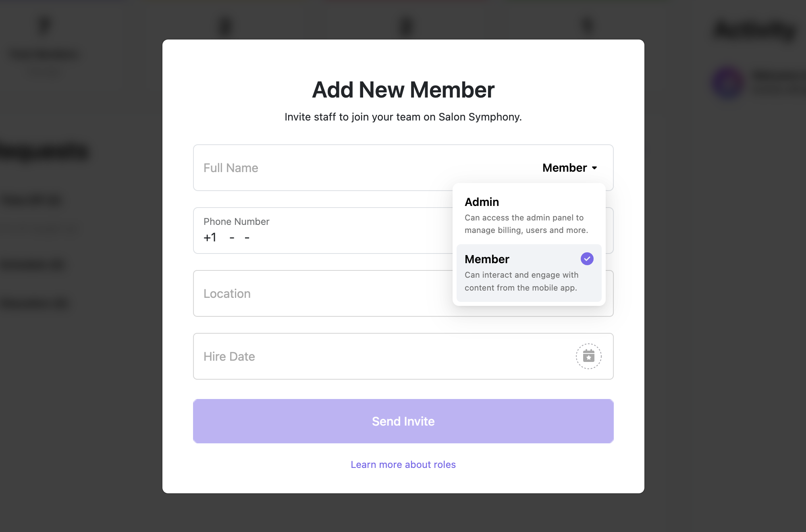Open the Member role dropdown label

coord(565,168)
